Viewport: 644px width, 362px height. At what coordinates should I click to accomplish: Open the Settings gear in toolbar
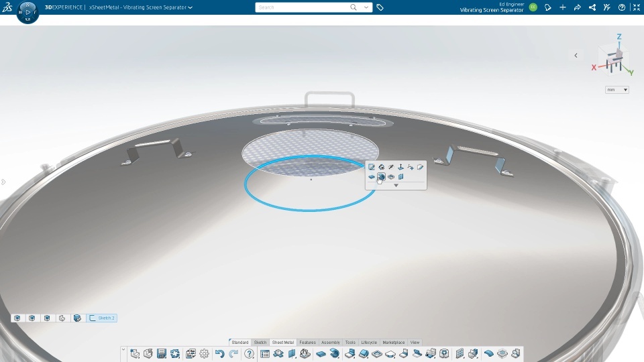(204, 353)
